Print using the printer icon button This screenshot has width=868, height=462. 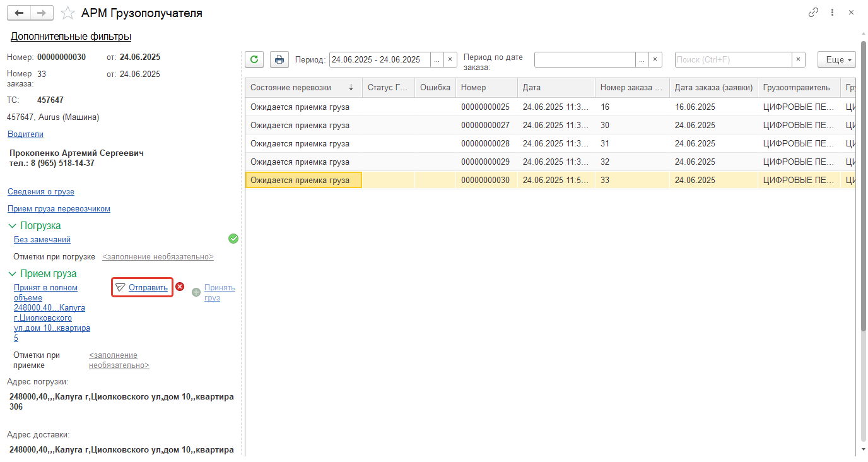pos(279,59)
